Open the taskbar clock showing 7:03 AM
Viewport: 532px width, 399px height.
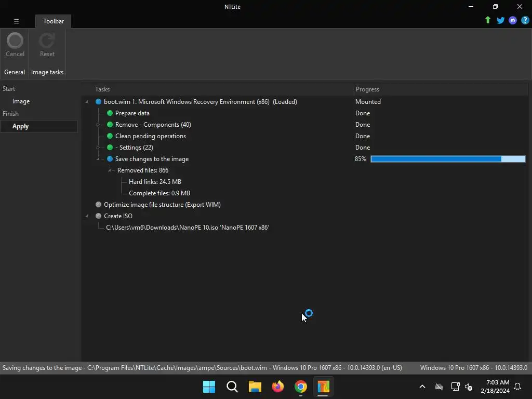(x=495, y=387)
